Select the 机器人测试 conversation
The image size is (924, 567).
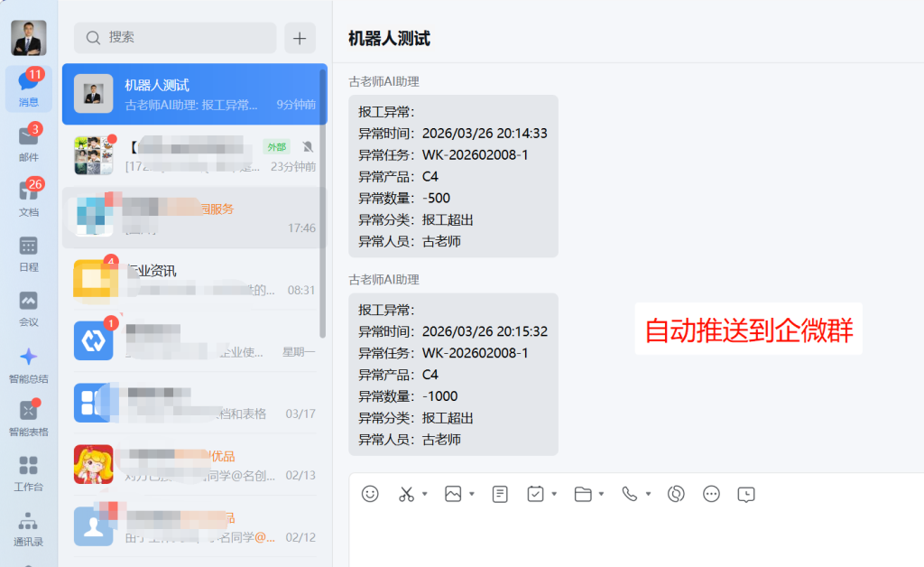pyautogui.click(x=195, y=94)
